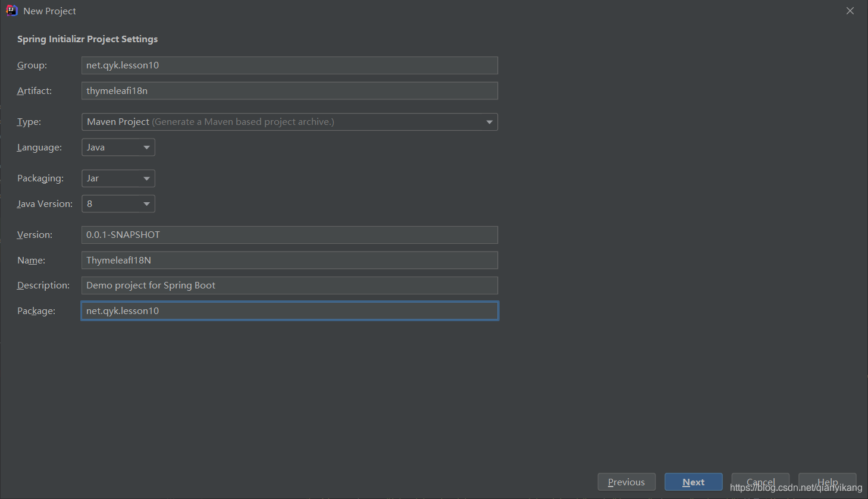Expand the Language dropdown
Image resolution: width=868 pixels, height=499 pixels.
[118, 147]
